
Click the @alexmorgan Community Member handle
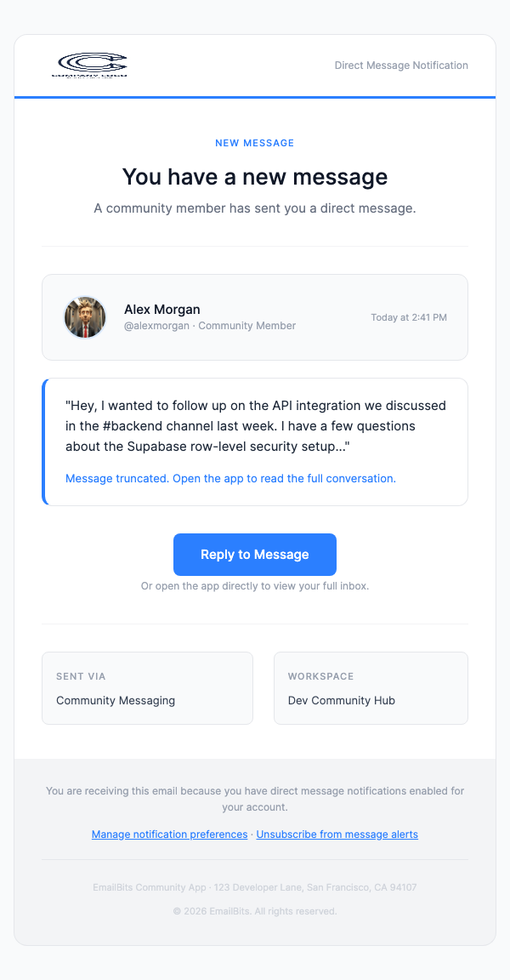[210, 326]
